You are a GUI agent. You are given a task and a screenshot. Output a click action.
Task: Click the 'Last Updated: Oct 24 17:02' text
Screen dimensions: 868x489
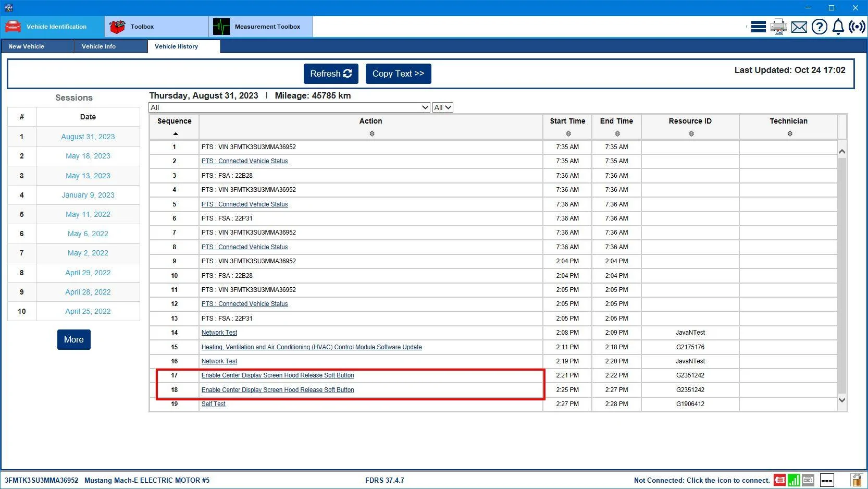pos(790,70)
